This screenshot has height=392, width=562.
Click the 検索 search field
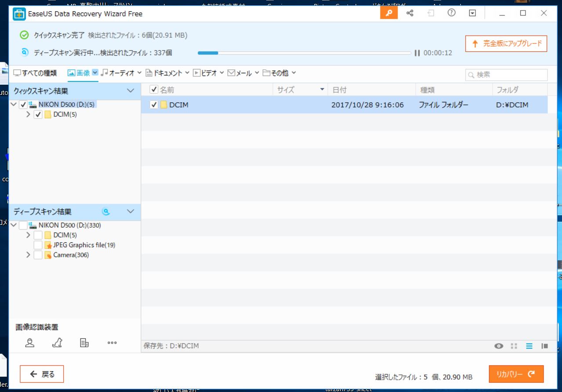[507, 75]
